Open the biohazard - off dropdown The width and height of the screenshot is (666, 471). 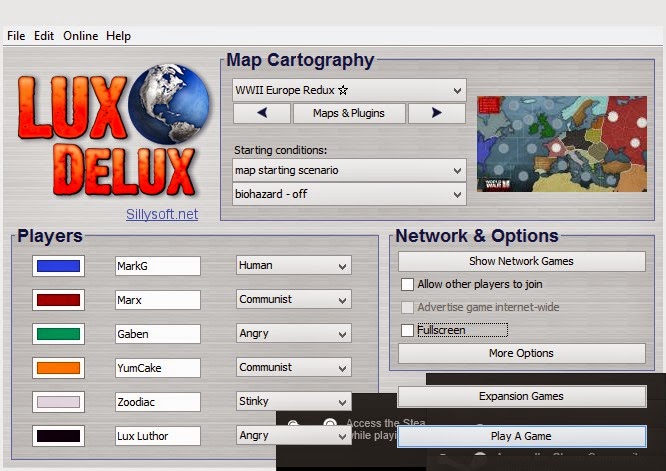point(349,194)
